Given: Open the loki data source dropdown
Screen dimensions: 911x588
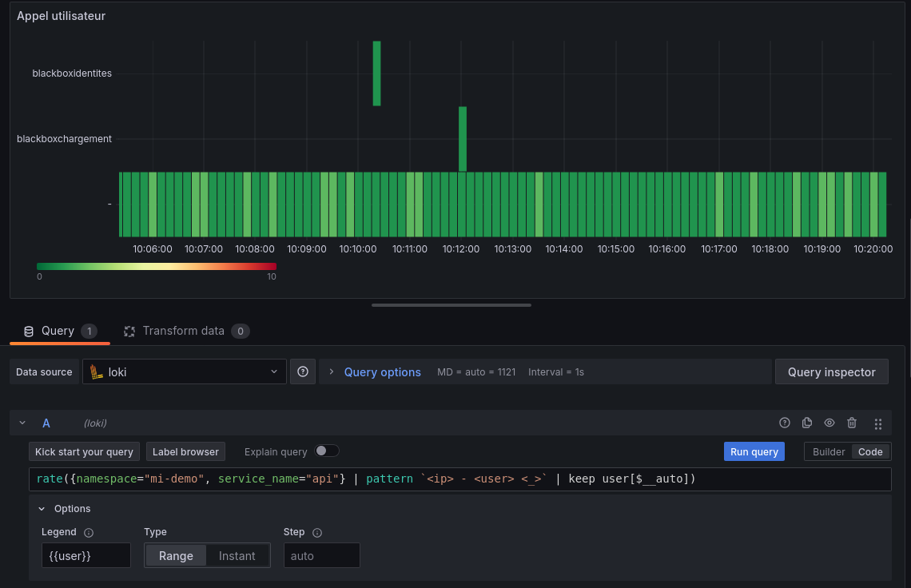Looking at the screenshot, I should pyautogui.click(x=184, y=371).
